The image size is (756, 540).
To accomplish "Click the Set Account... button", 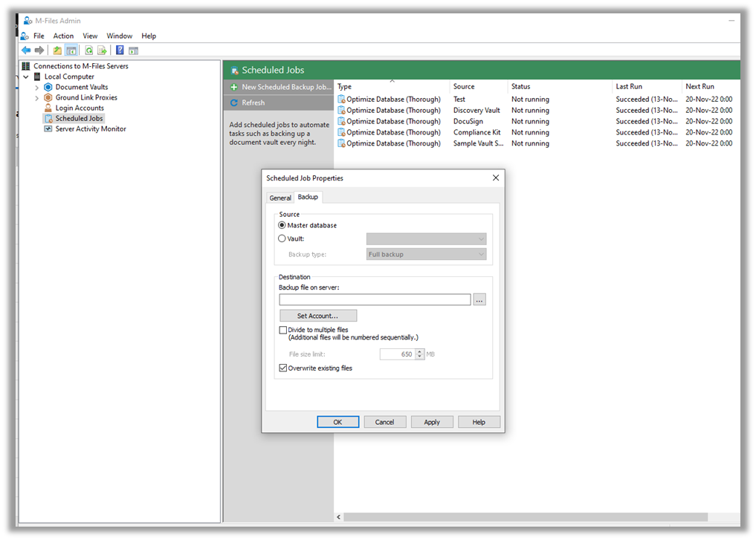I will (317, 316).
